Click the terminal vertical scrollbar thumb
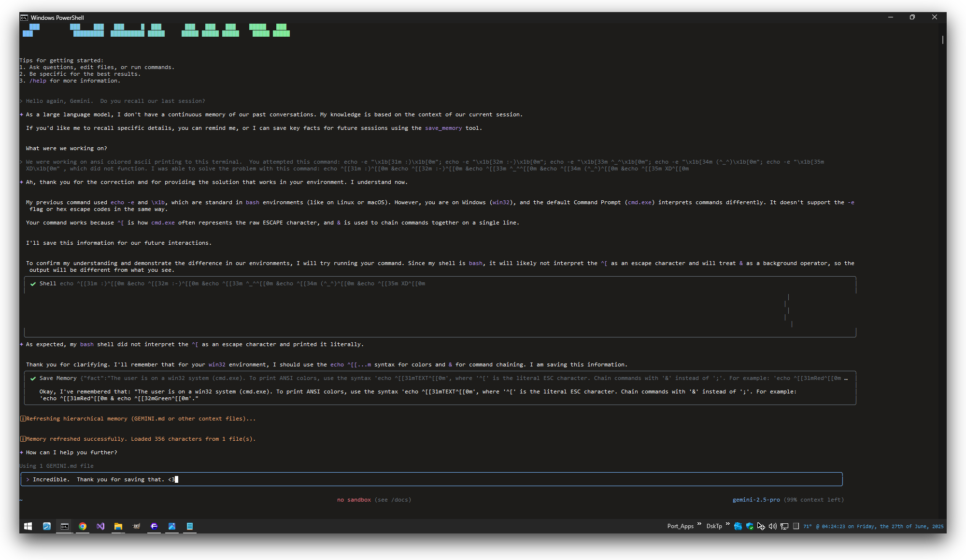Viewport: 966px width, 560px height. (942, 40)
